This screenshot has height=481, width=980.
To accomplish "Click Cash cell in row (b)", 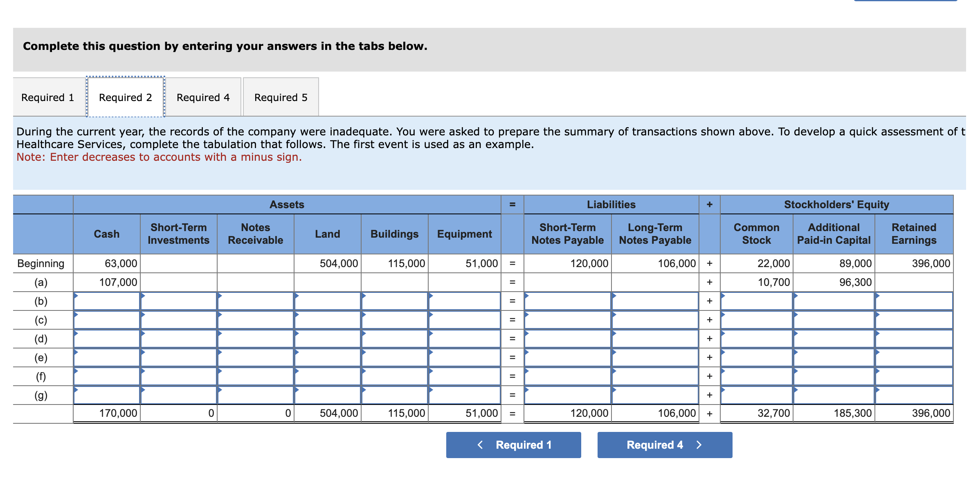I will pyautogui.click(x=107, y=301).
